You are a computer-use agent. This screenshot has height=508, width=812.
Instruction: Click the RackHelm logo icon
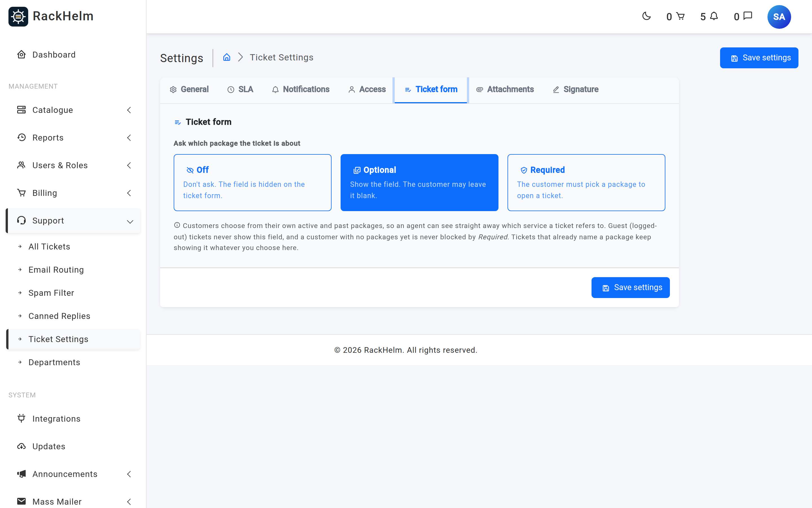18,16
